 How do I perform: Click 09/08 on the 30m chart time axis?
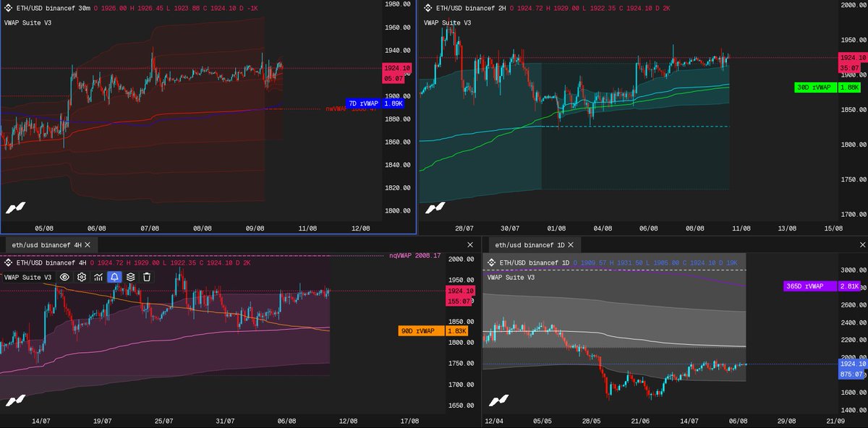(255, 228)
